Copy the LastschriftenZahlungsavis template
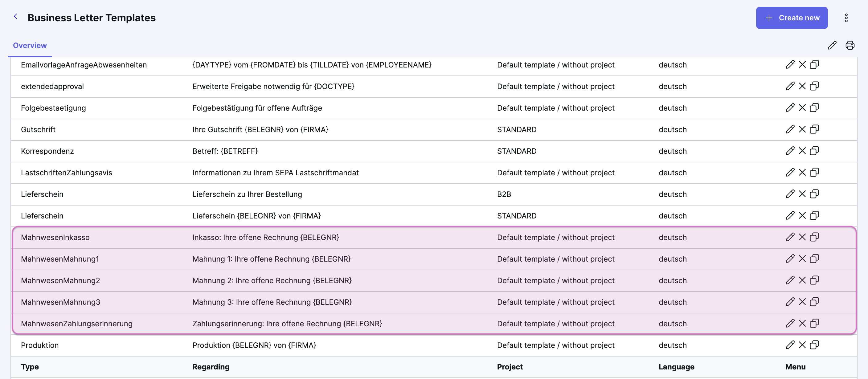Screen dimensions: 868x379 [x=814, y=173]
